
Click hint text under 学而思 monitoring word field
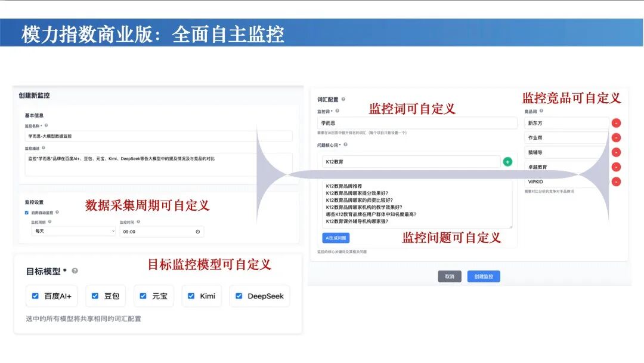pyautogui.click(x=362, y=133)
